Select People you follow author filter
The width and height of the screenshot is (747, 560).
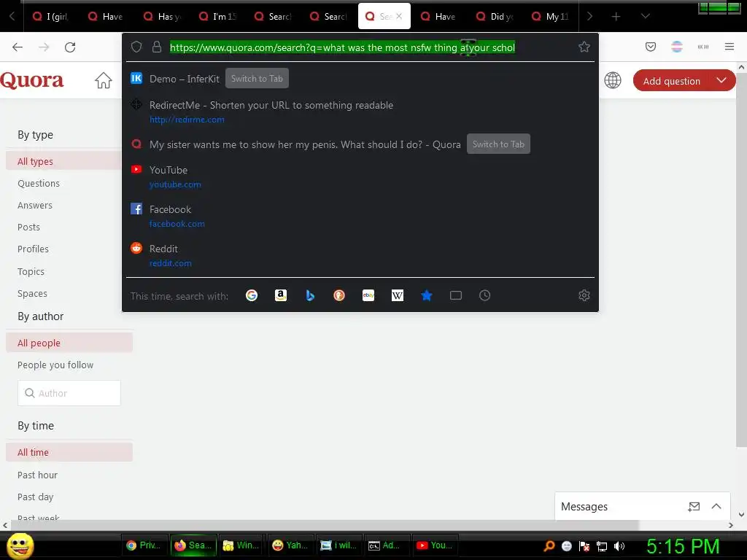pyautogui.click(x=55, y=365)
